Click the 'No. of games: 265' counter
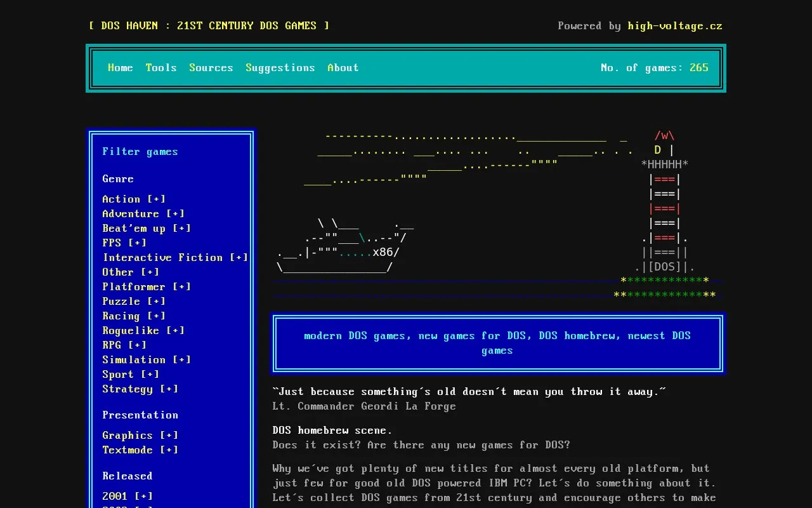The width and height of the screenshot is (812, 508). click(655, 68)
